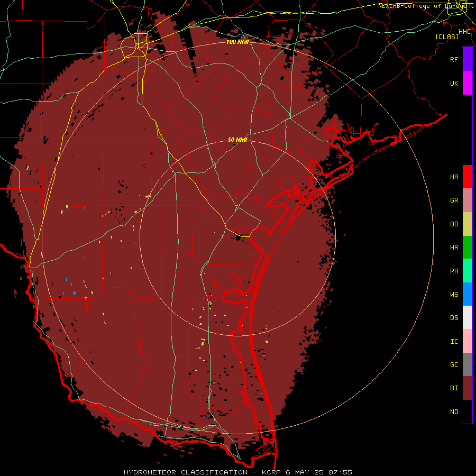Pick the RA light green swatch
This screenshot has height=476, width=476.
[x=467, y=271]
